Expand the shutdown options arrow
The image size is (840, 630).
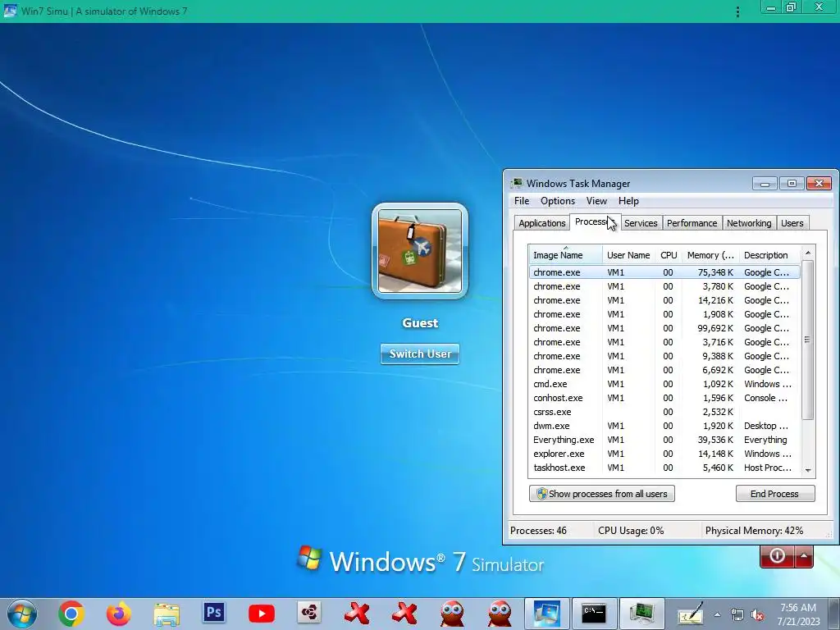804,556
